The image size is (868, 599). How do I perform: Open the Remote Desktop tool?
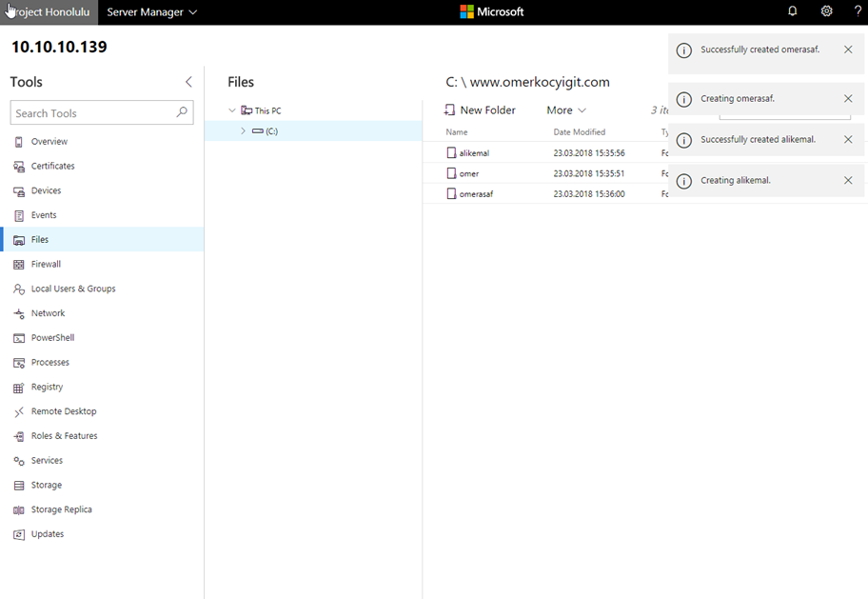point(102,411)
